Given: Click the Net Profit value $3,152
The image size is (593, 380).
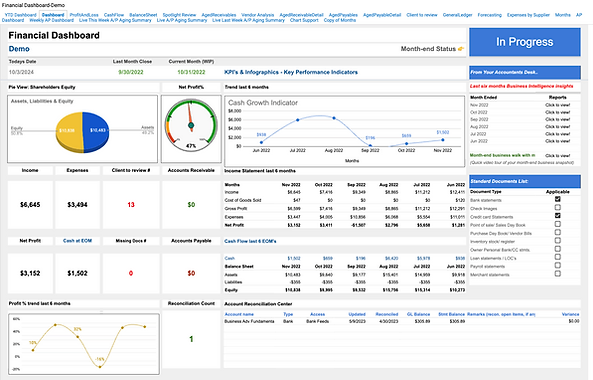Looking at the screenshot, I should pos(30,273).
